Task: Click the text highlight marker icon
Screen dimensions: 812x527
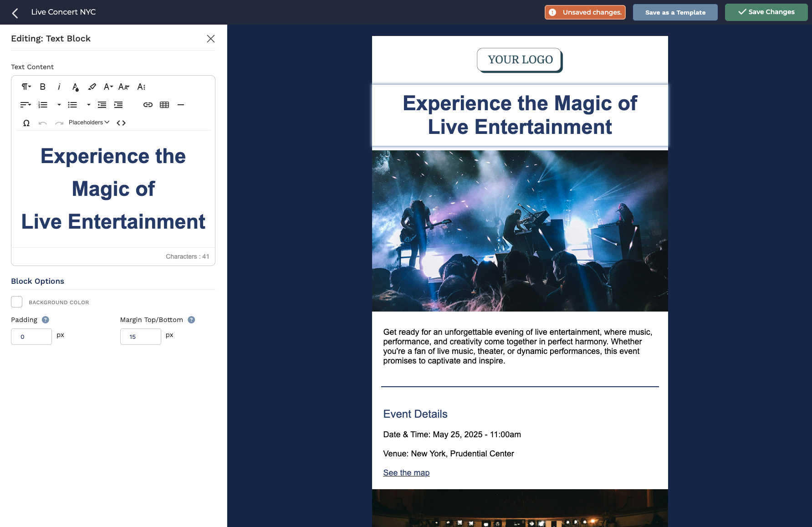Action: point(92,87)
